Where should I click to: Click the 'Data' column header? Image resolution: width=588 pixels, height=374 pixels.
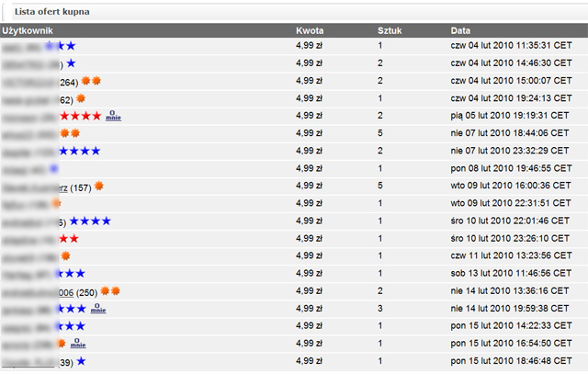point(461,30)
